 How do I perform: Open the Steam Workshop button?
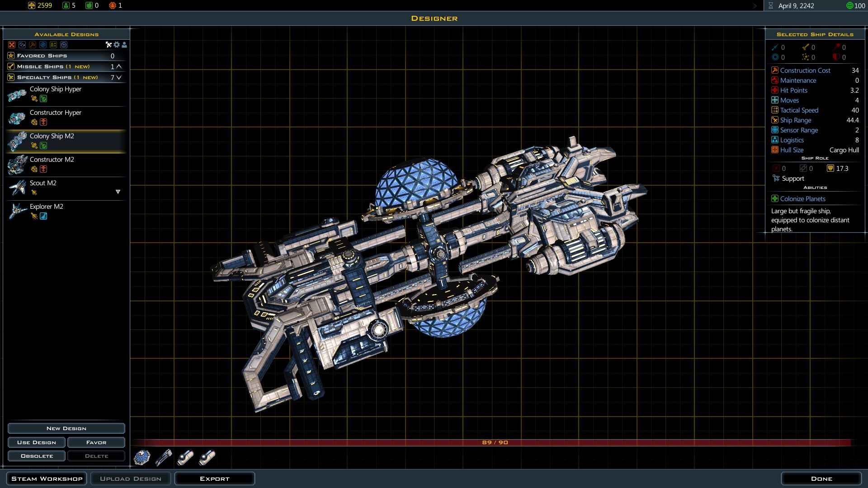47,479
